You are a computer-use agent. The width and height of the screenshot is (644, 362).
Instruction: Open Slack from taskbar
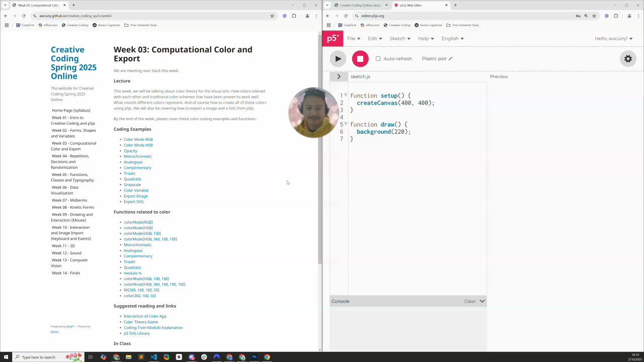pyautogui.click(x=204, y=357)
